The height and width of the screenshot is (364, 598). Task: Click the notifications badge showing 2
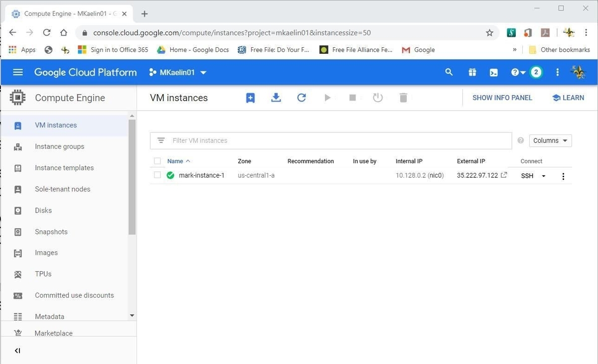(x=536, y=73)
